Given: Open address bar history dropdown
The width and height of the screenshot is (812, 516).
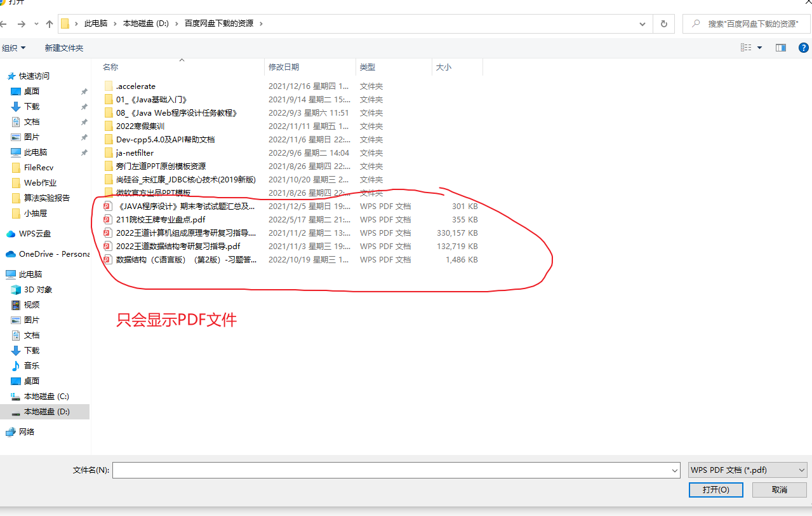Looking at the screenshot, I should tap(643, 24).
